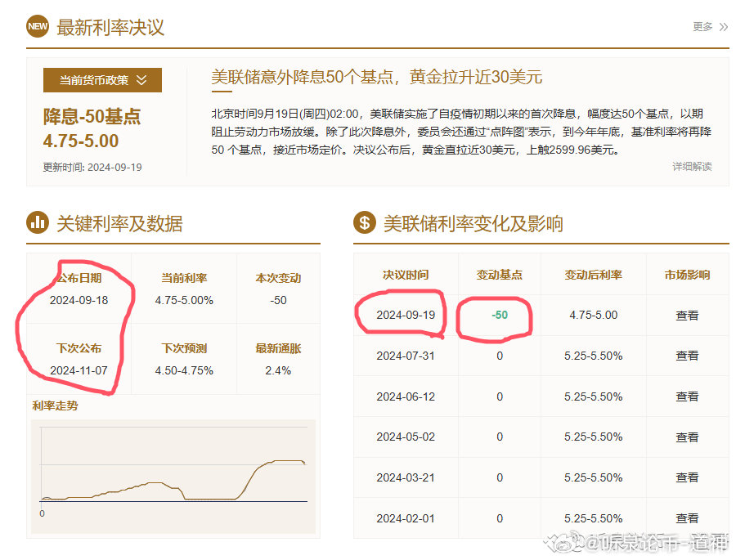The width and height of the screenshot is (736, 560).
Task: Click 查看 in the 2024-06-12 row
Action: pos(687,396)
